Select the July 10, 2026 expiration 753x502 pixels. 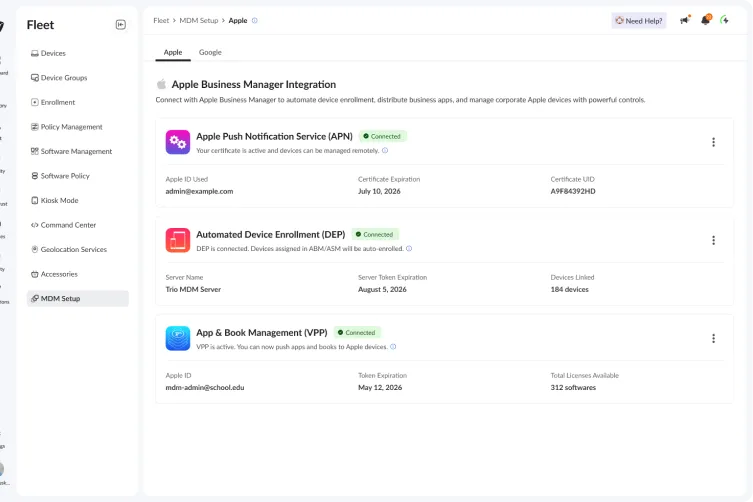(379, 191)
